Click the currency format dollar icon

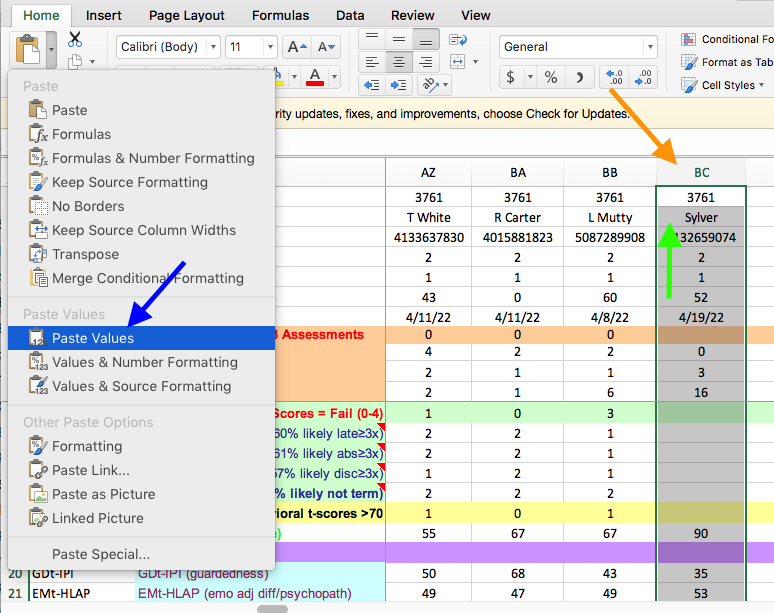[511, 77]
